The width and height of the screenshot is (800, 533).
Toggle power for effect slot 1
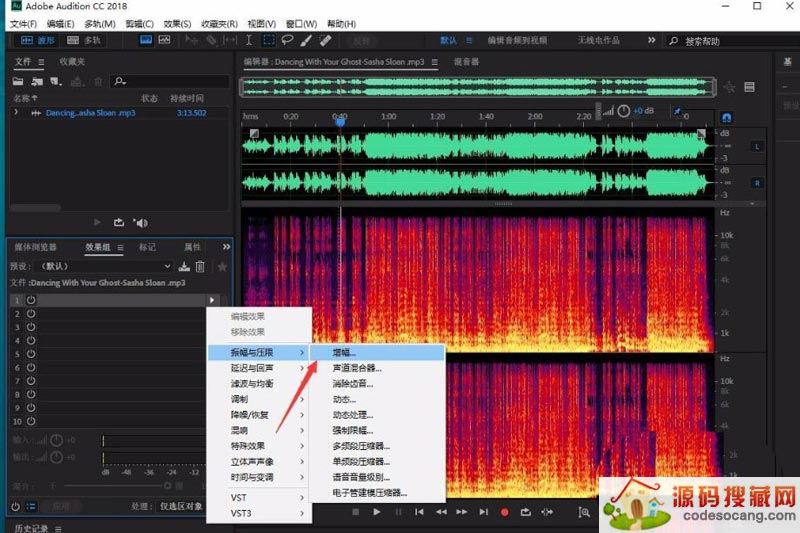[31, 300]
